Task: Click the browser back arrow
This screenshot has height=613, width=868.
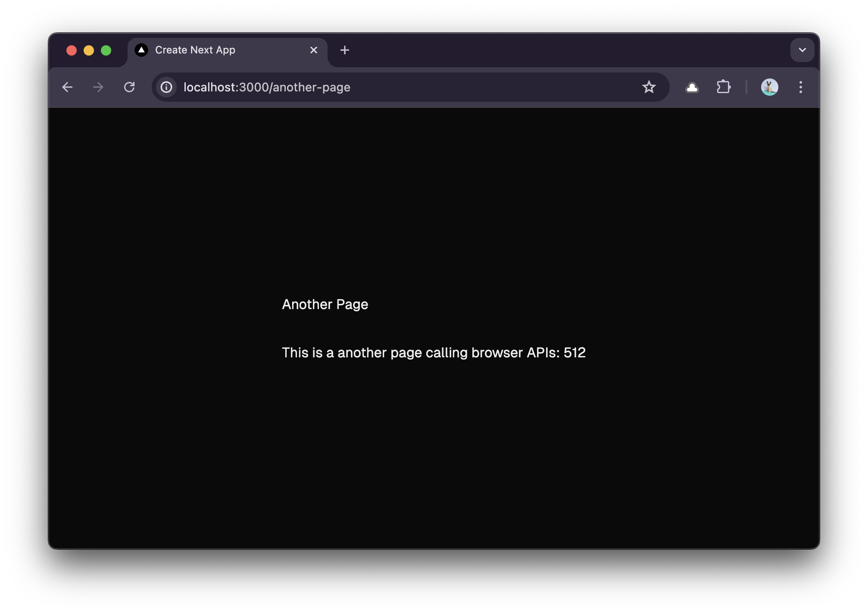Action: click(x=67, y=87)
